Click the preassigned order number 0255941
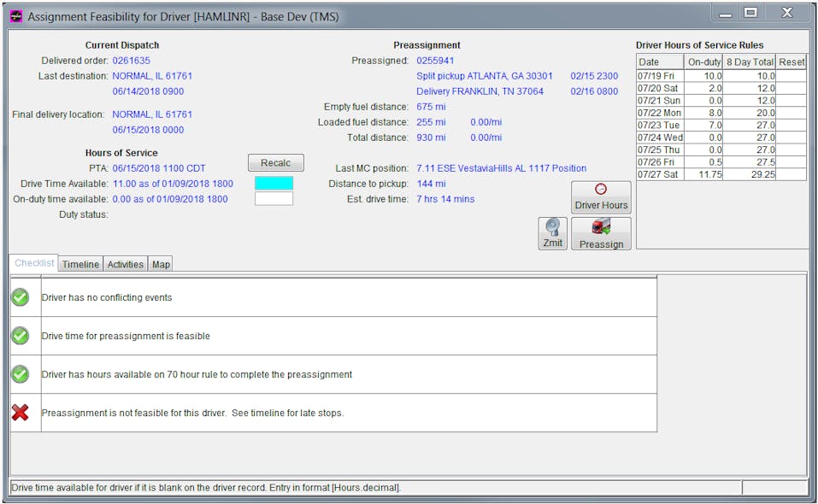Image resolution: width=818 pixels, height=504 pixels. click(435, 61)
